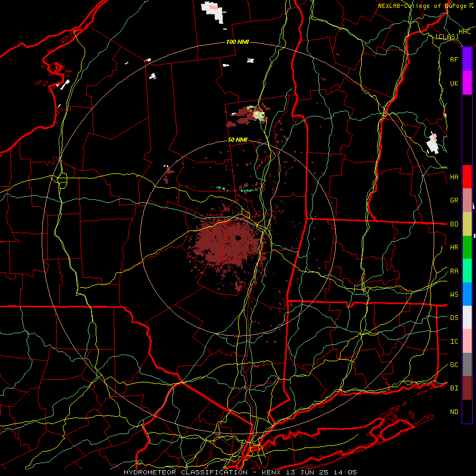Click the WS blue legend swatch
Screen dimensions: 476x476
click(467, 294)
